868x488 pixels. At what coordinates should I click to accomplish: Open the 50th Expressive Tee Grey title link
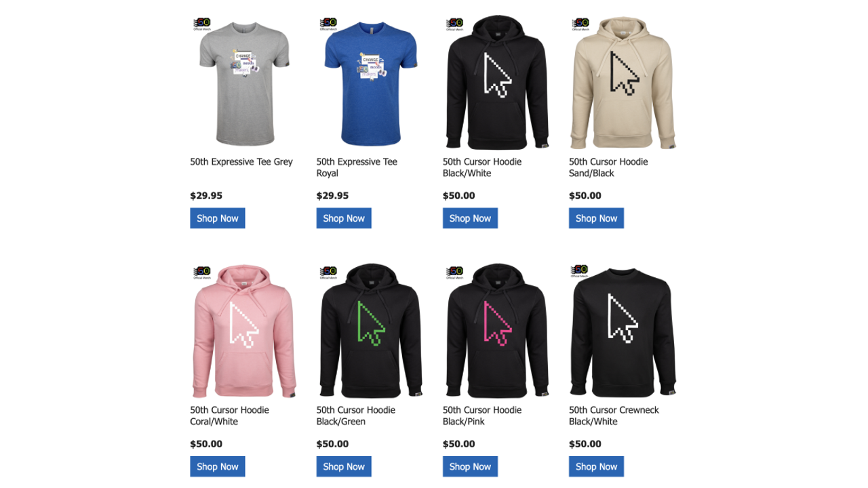(x=241, y=162)
